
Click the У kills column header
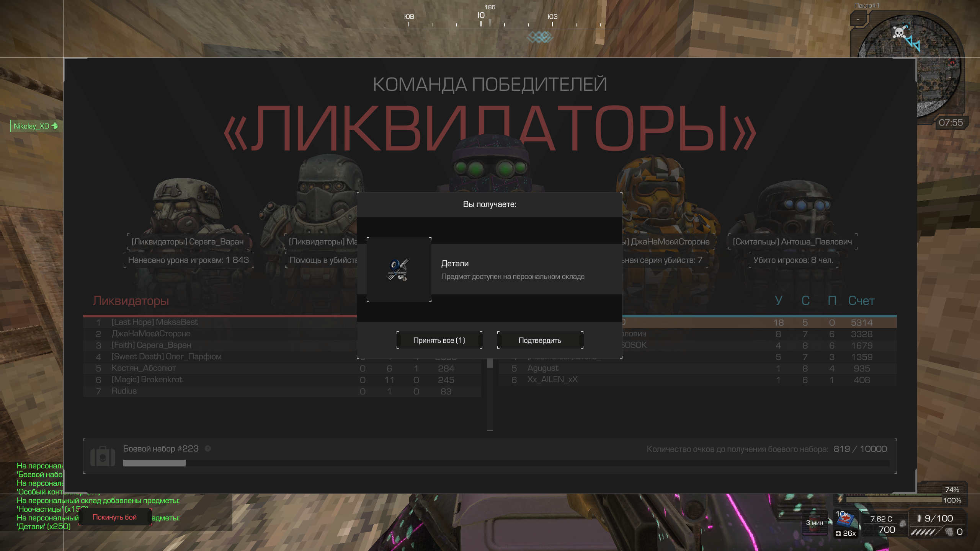[x=779, y=301]
